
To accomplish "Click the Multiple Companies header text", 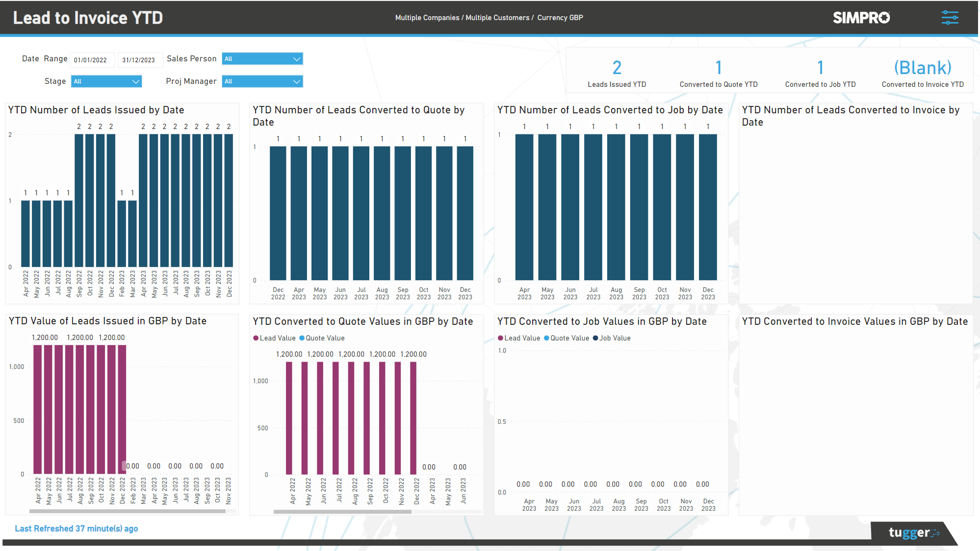I will point(428,17).
